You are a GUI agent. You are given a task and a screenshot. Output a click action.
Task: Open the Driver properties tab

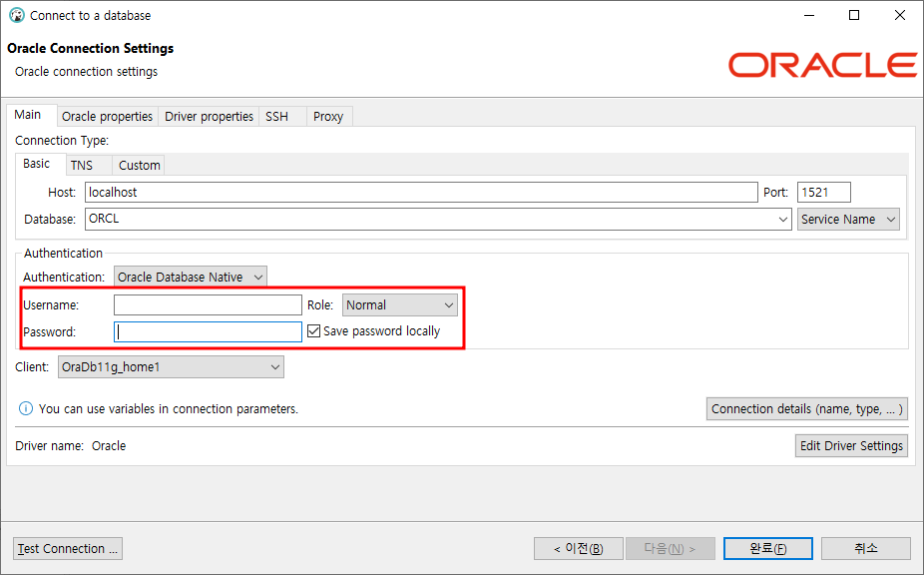click(x=209, y=116)
